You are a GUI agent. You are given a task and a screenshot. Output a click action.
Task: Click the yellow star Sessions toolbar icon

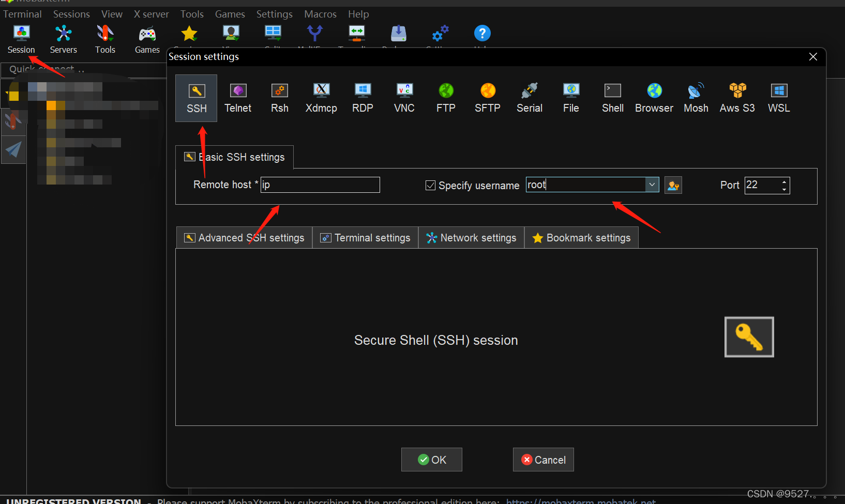pos(189,34)
